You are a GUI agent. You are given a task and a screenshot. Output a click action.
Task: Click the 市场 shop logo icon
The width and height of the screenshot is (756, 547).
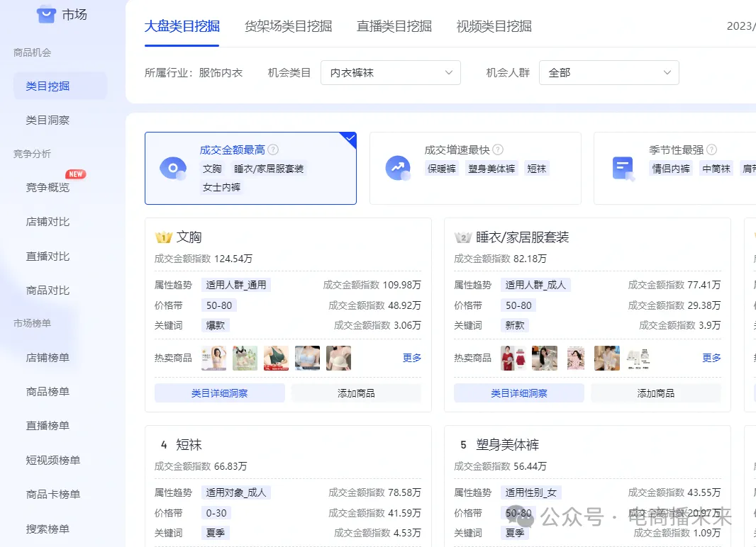(x=46, y=14)
